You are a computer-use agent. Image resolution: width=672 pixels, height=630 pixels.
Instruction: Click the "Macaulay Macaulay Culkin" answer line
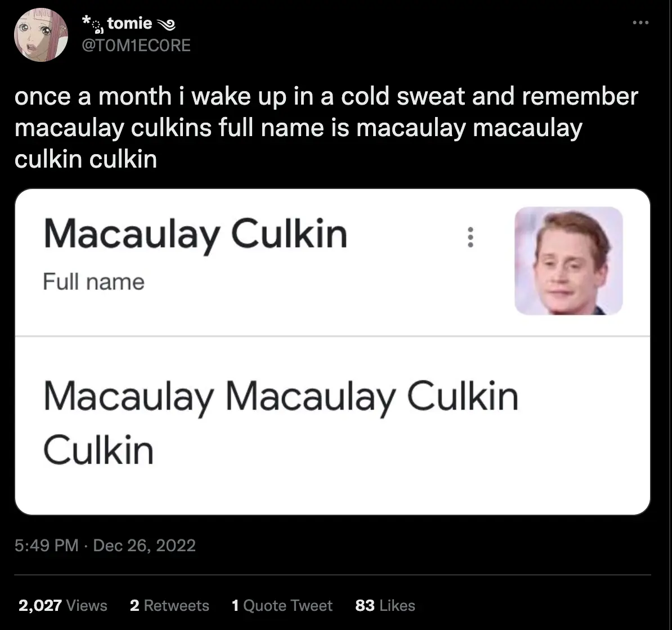click(x=280, y=398)
